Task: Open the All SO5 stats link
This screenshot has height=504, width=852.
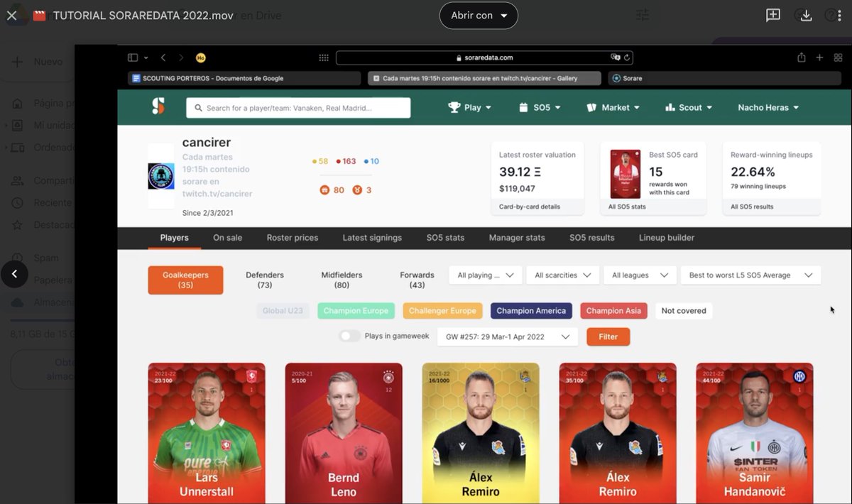Action: [627, 207]
